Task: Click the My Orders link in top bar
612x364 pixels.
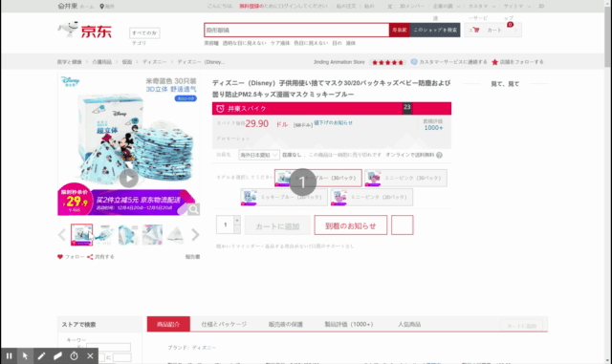Action: point(346,7)
